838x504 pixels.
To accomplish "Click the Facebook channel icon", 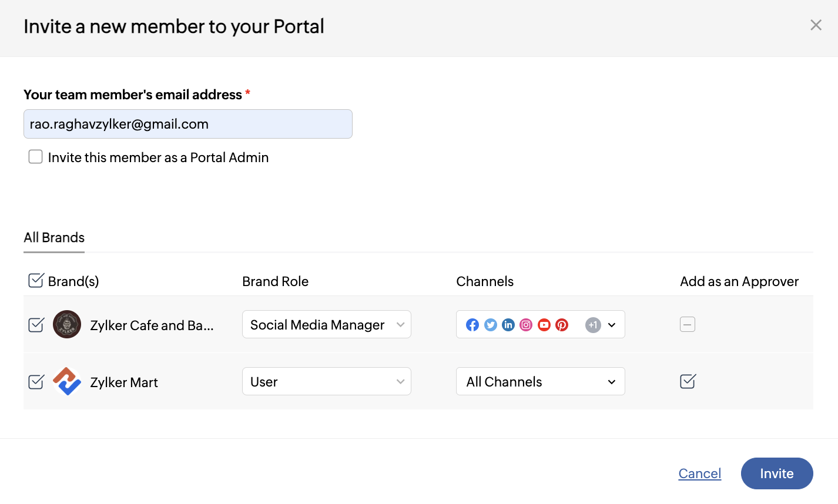I will [472, 325].
